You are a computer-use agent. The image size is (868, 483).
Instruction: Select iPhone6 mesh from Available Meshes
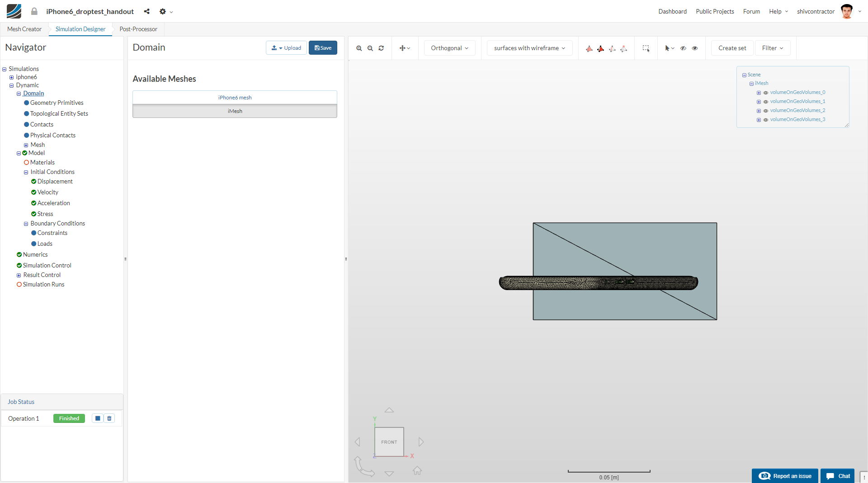point(235,98)
